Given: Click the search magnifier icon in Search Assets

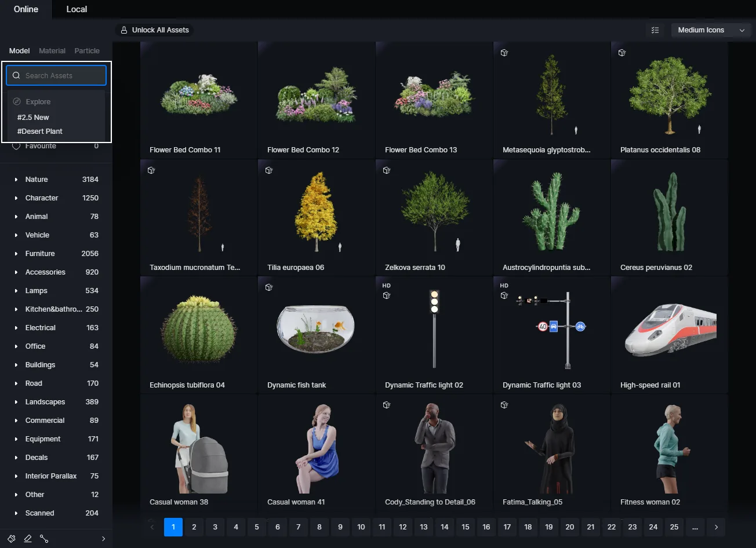Looking at the screenshot, I should coord(17,75).
